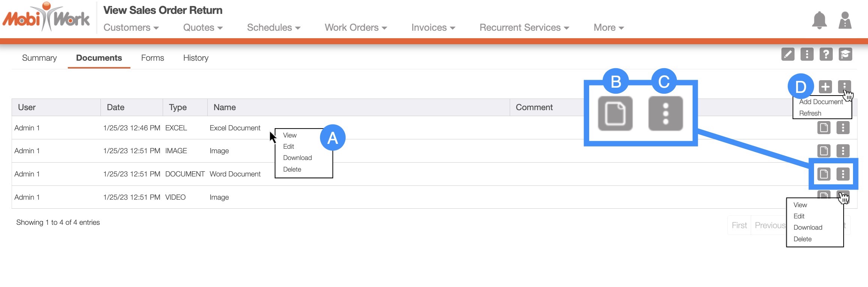Expand the Customers dropdown menu
Image resolution: width=868 pixels, height=287 pixels.
point(131,28)
